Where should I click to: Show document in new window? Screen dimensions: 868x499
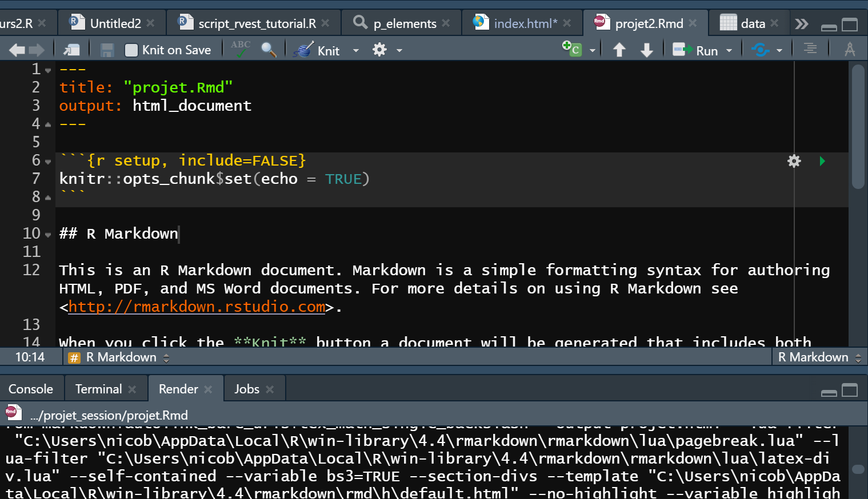[71, 50]
